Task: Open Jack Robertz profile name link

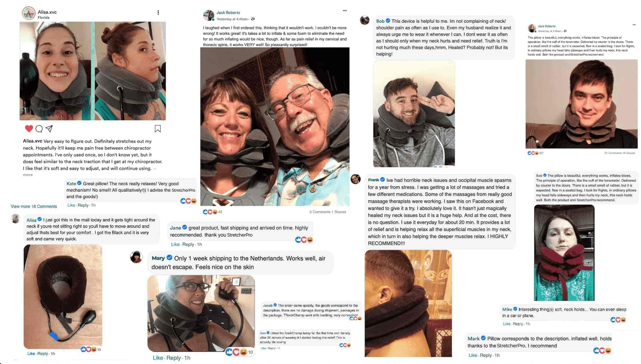Action: [228, 12]
